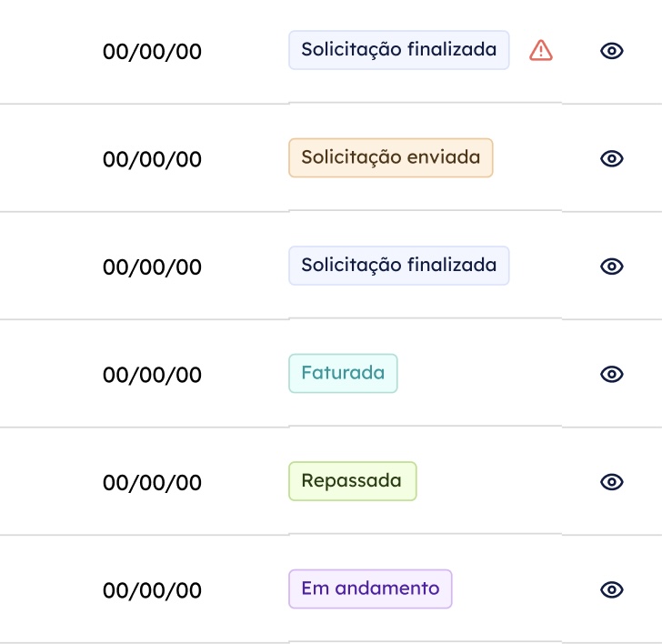This screenshot has width=662, height=644.
Task: Click the Solicitação finalizada badge beside the warning
Action: pyautogui.click(x=398, y=50)
